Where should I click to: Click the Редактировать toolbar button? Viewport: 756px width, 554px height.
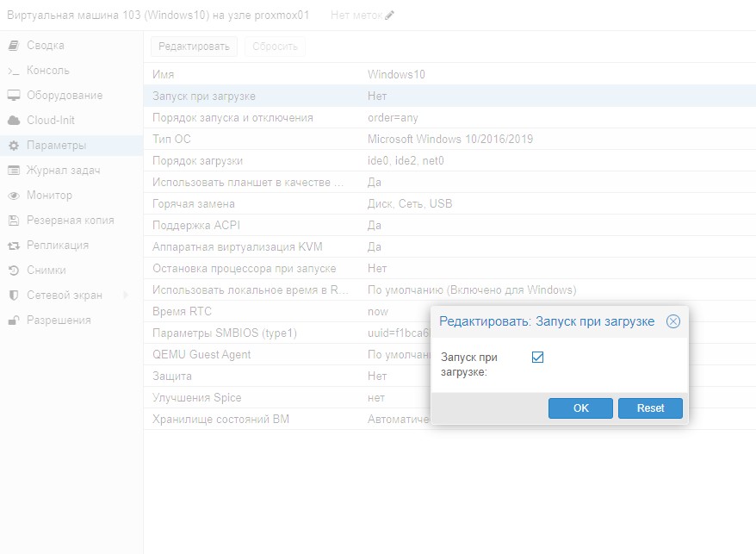194,47
